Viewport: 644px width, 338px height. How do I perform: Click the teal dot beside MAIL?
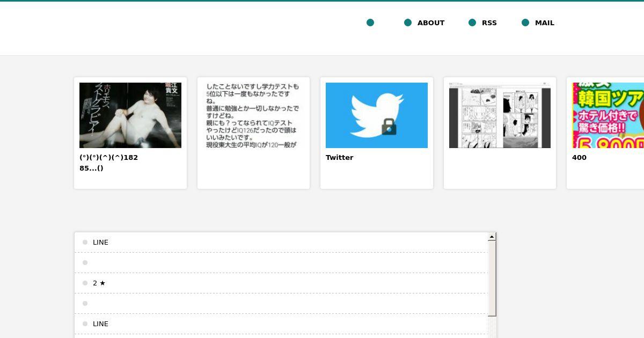pos(525,23)
